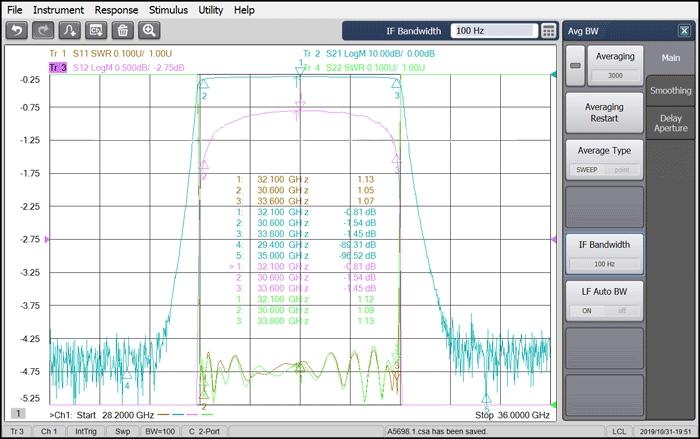Click the minus collapse button beside Averaging
The width and height of the screenshot is (700, 439).
click(x=575, y=66)
